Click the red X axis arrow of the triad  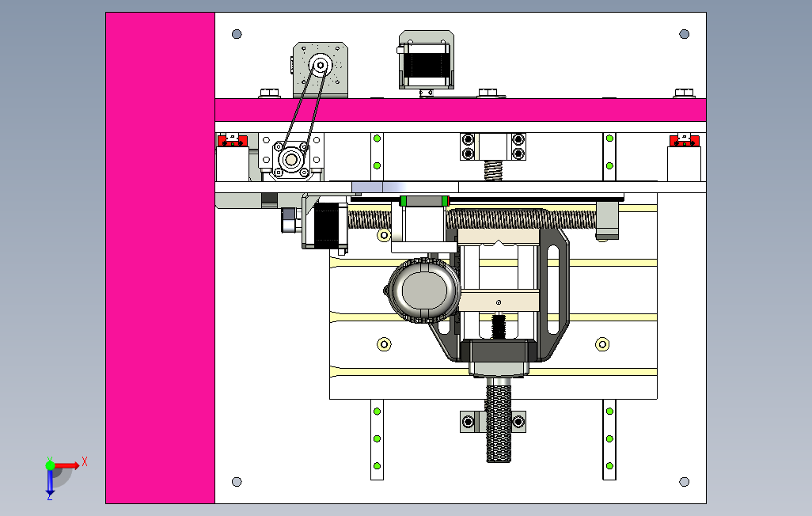[67, 465]
